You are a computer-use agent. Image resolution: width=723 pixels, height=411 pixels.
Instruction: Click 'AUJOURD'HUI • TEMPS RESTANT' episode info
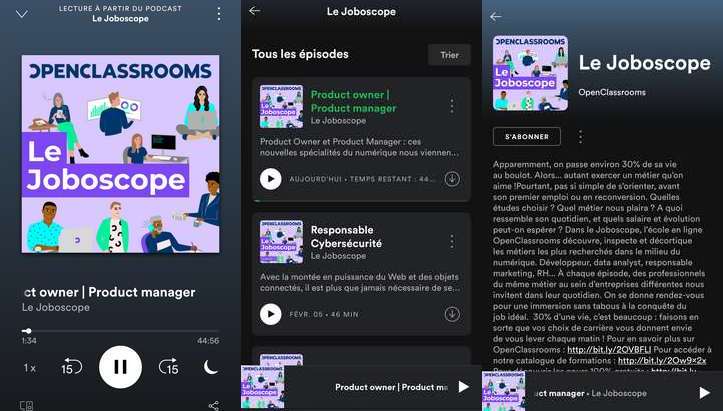(x=362, y=179)
